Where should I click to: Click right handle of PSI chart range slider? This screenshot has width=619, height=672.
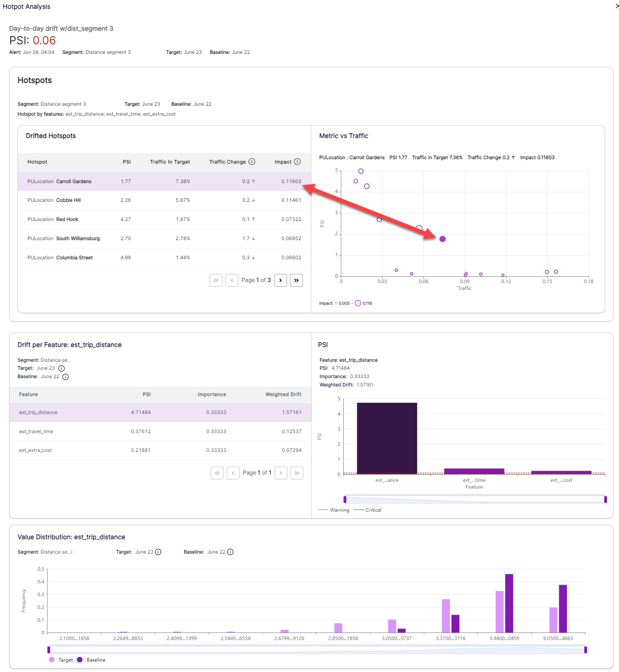[x=605, y=499]
